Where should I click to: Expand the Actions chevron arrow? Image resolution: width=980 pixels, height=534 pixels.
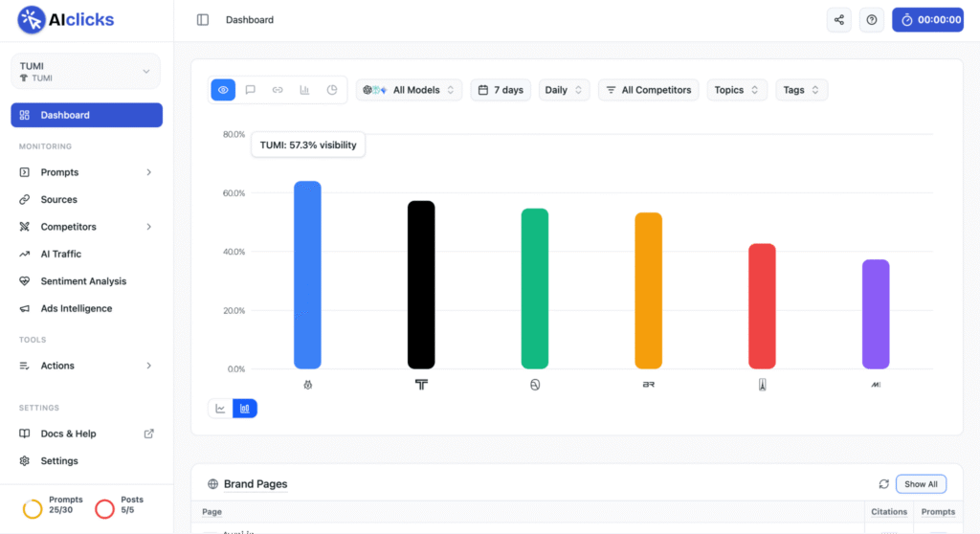pos(148,366)
